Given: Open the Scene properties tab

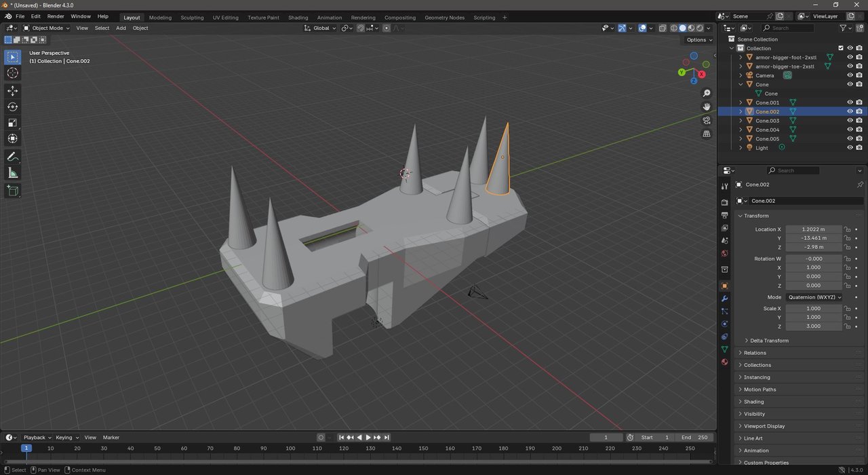Looking at the screenshot, I should [x=724, y=241].
